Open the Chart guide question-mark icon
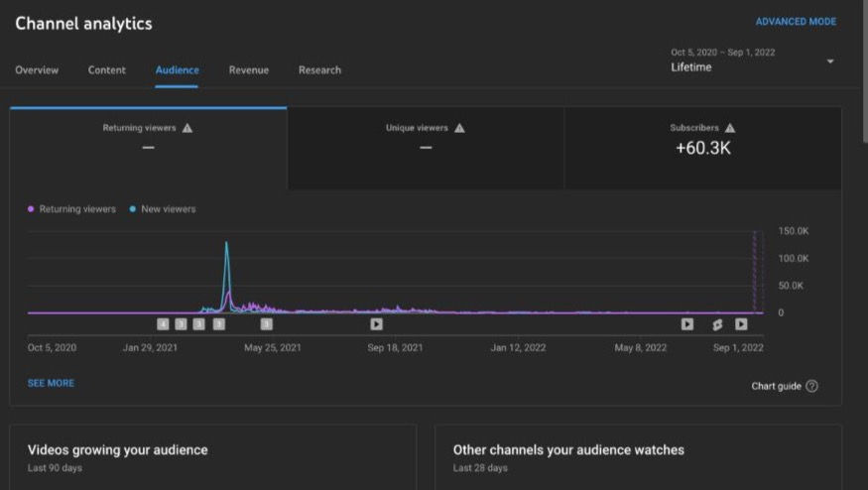 [811, 386]
